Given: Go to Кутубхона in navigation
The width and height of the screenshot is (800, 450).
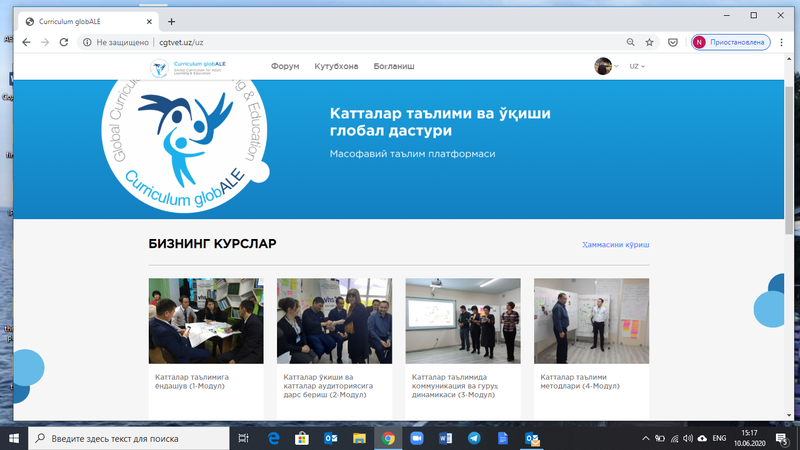Looking at the screenshot, I should click(x=336, y=67).
